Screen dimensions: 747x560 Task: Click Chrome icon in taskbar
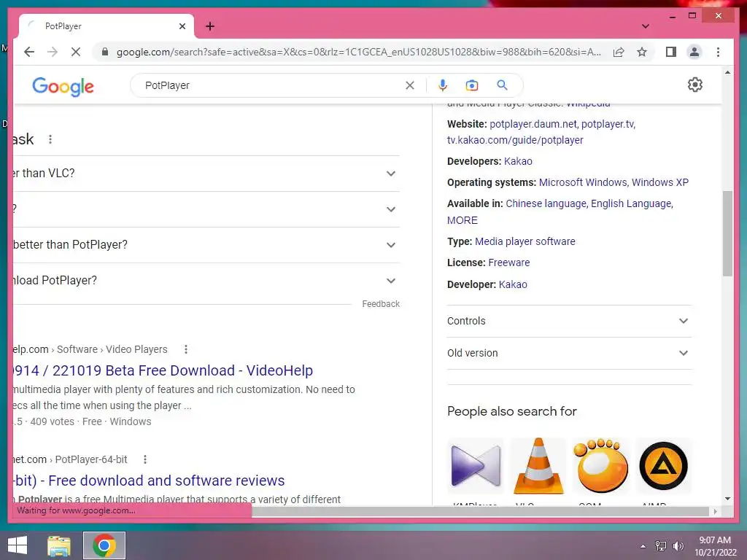click(x=104, y=545)
